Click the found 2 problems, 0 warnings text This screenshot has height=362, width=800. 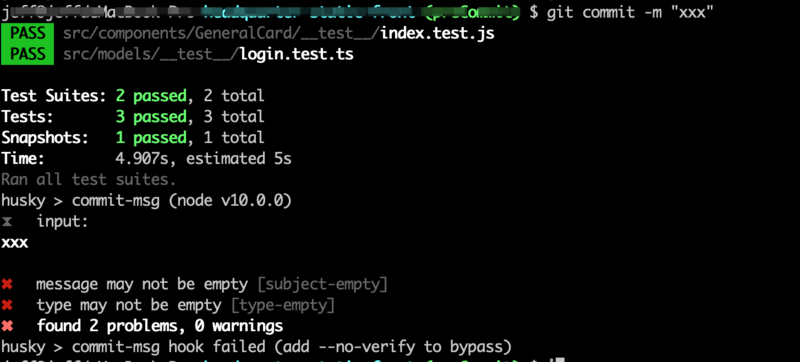point(160,326)
